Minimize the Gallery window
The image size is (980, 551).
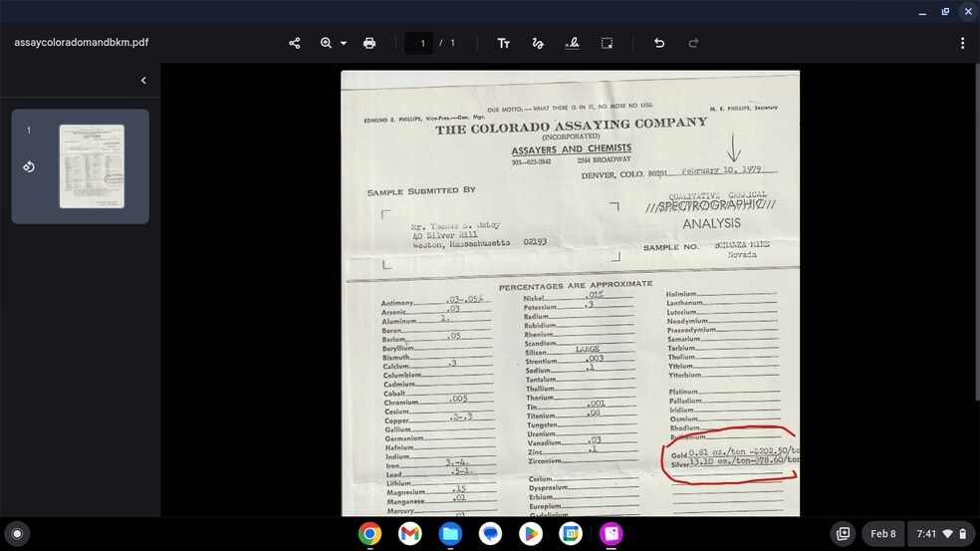pyautogui.click(x=922, y=12)
